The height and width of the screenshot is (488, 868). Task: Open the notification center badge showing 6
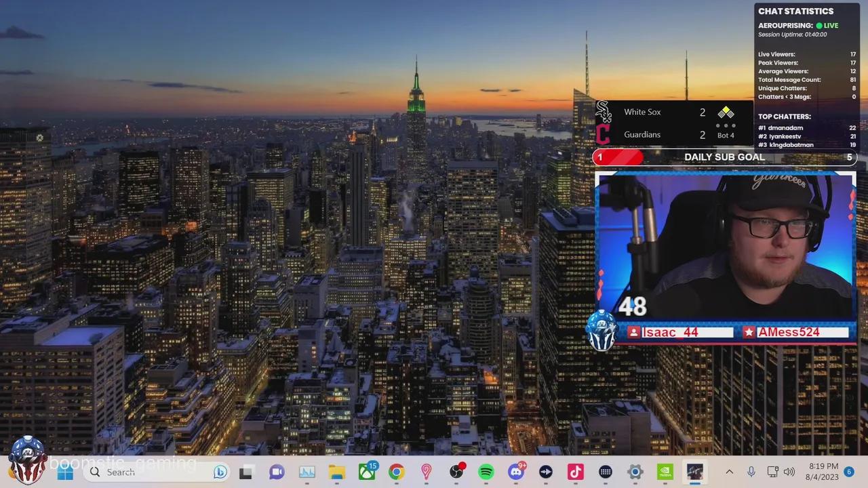coord(849,472)
